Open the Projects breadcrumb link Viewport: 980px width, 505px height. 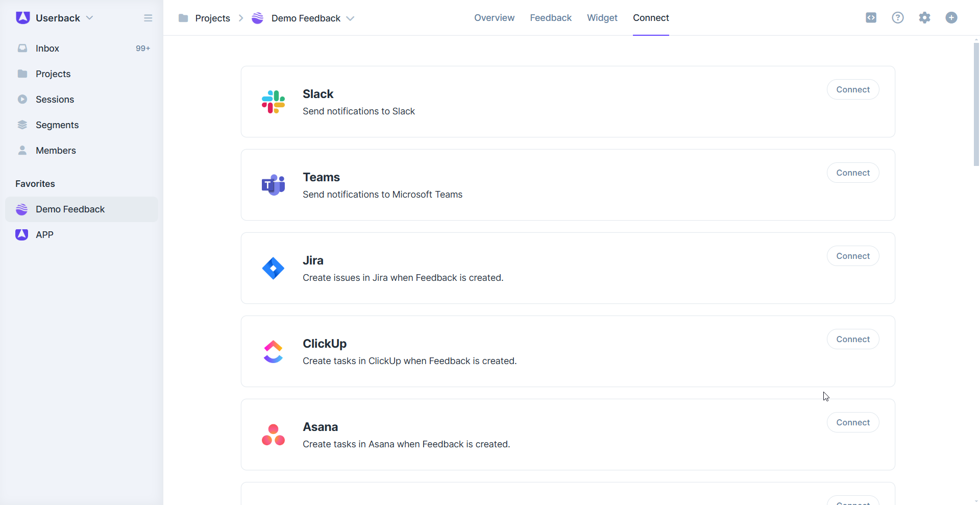(212, 18)
